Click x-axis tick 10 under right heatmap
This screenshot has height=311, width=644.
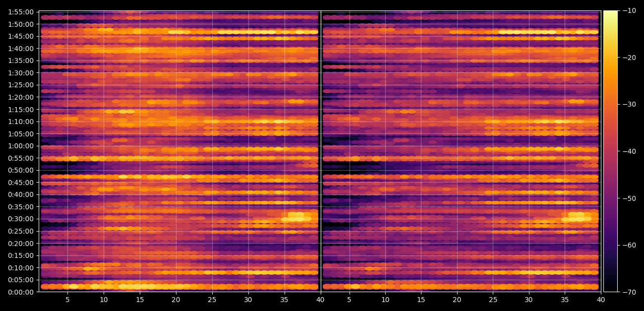click(385, 300)
